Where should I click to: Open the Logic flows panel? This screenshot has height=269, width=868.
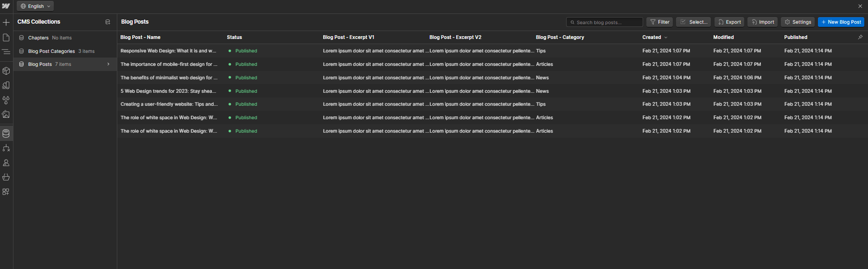click(6, 148)
